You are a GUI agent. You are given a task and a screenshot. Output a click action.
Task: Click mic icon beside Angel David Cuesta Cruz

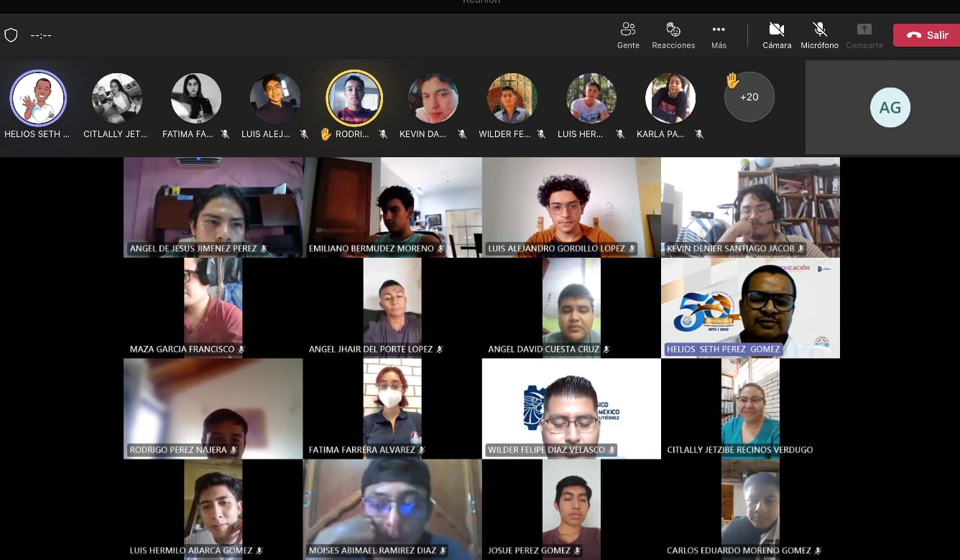click(606, 349)
